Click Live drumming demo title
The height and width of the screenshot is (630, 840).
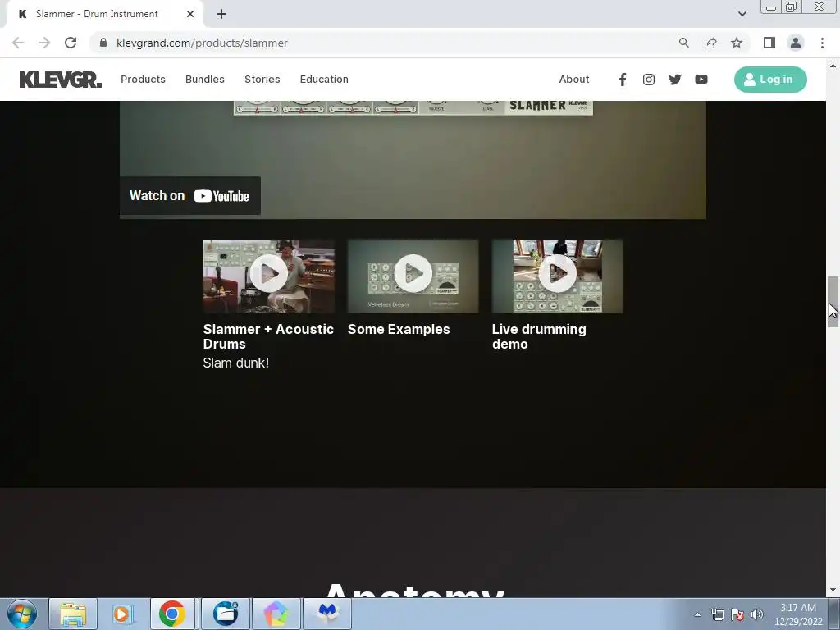(539, 336)
